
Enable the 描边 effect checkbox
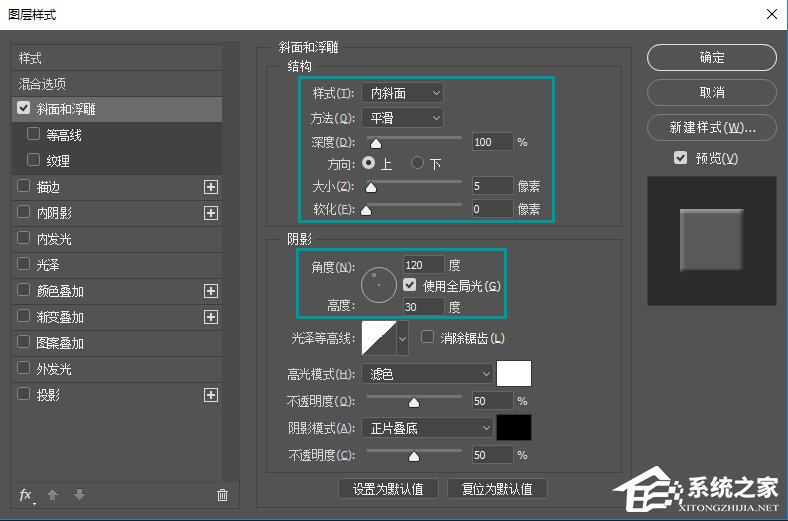click(x=24, y=186)
